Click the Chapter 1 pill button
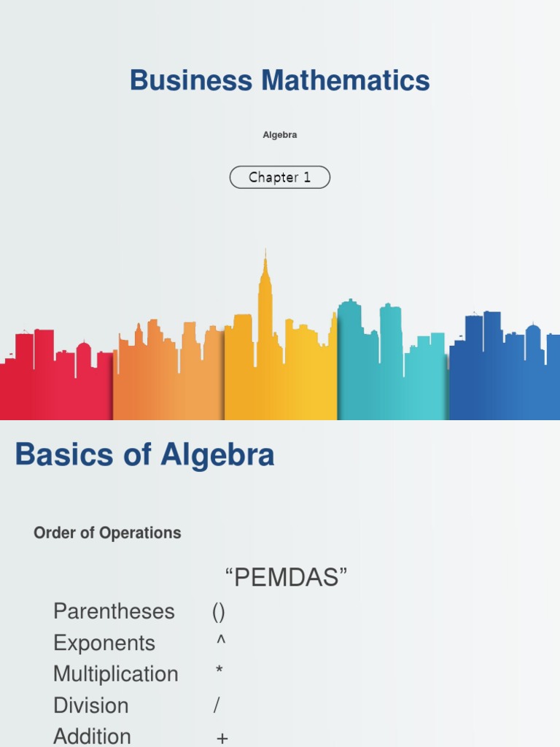 click(x=280, y=177)
